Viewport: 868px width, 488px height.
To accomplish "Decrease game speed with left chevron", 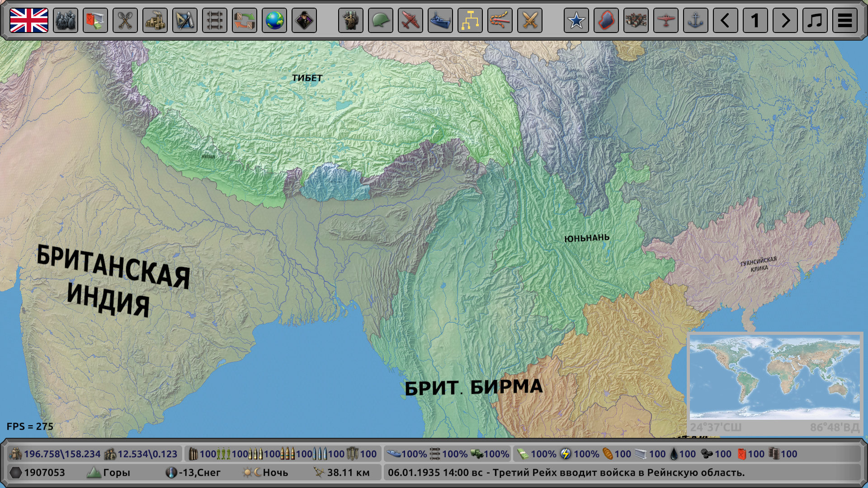I will [x=726, y=20].
